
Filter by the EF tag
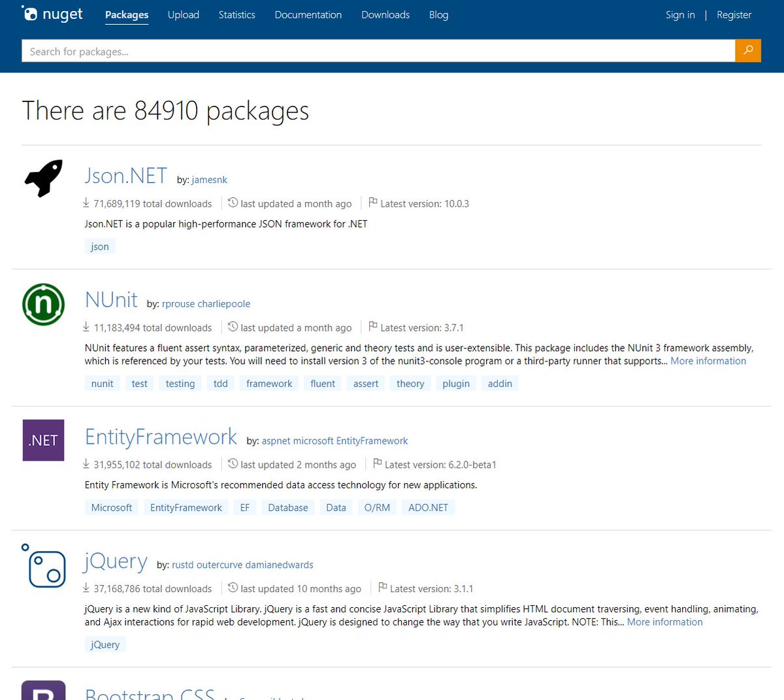[245, 507]
